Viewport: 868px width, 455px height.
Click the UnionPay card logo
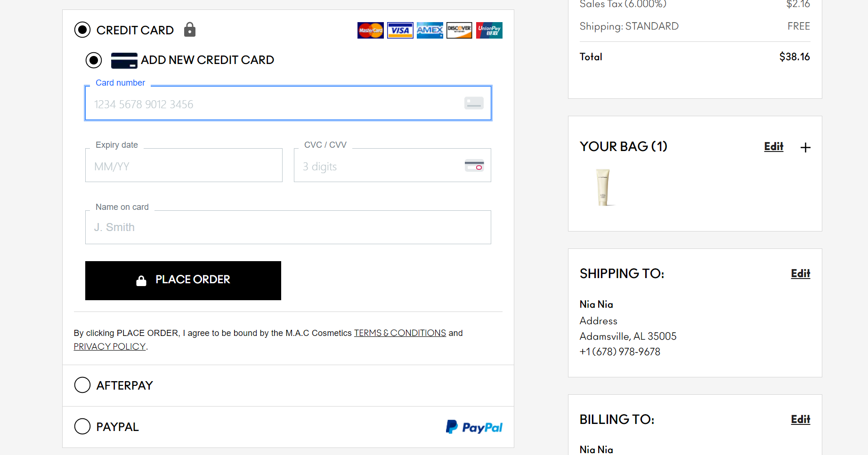click(x=489, y=30)
